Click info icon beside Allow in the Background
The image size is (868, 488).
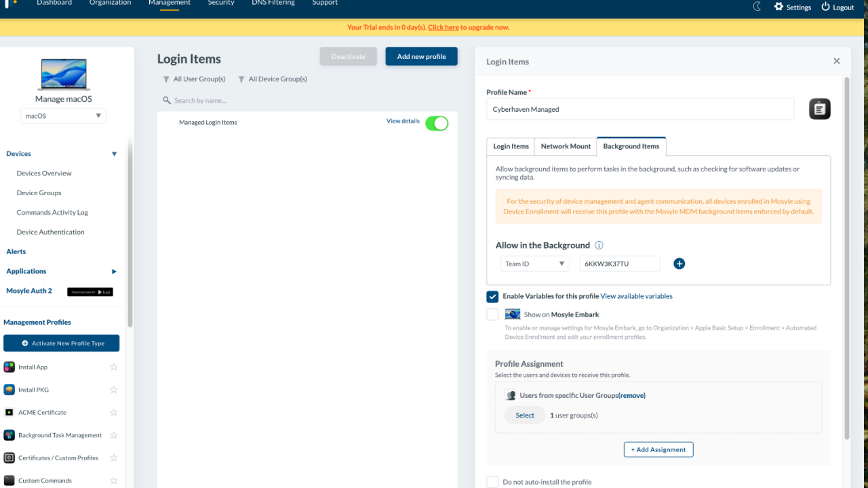tap(599, 245)
